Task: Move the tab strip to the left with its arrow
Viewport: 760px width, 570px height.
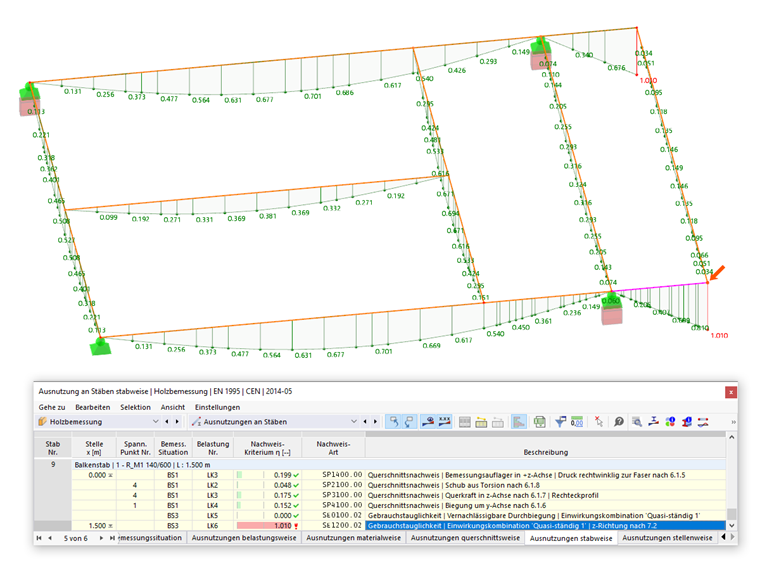Action: point(723,537)
